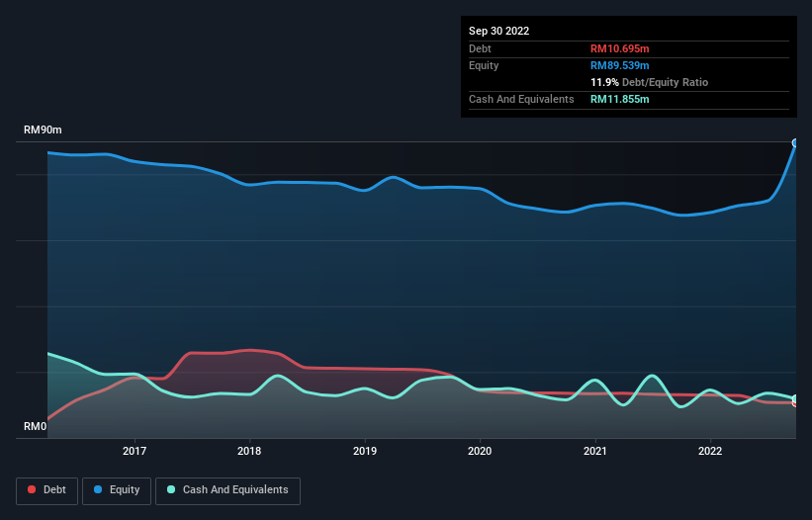Click the RM0 y-axis label
Viewport: 812px width, 520px height.
(x=36, y=427)
